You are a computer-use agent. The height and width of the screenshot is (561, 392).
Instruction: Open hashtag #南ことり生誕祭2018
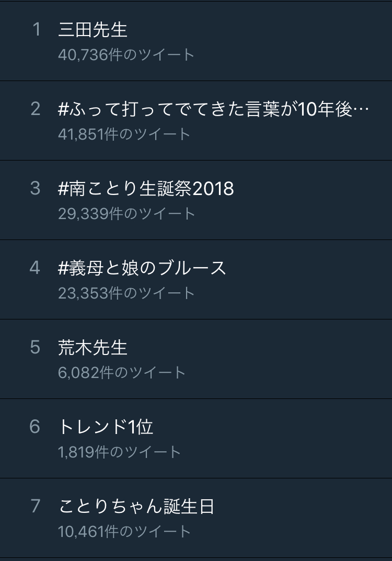click(x=146, y=189)
